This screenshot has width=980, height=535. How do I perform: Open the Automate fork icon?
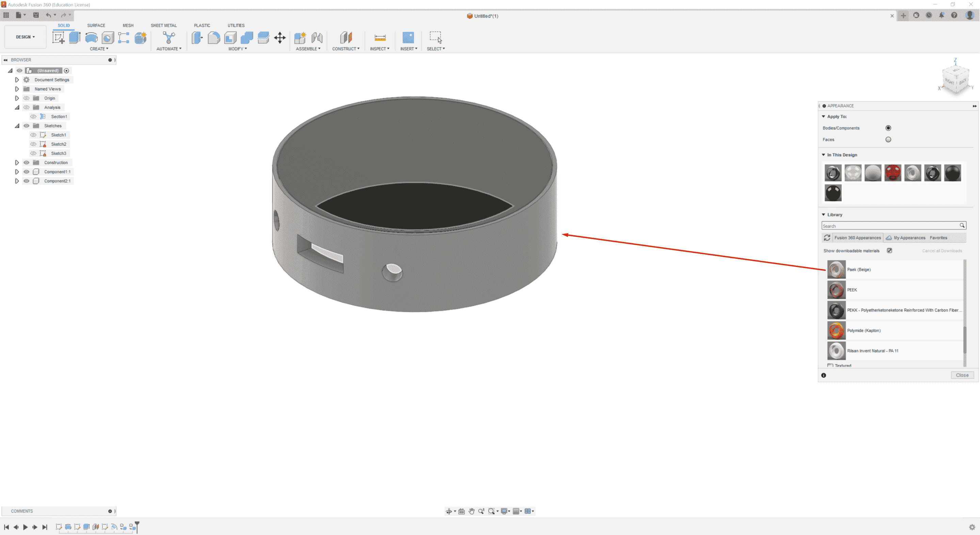click(x=169, y=38)
